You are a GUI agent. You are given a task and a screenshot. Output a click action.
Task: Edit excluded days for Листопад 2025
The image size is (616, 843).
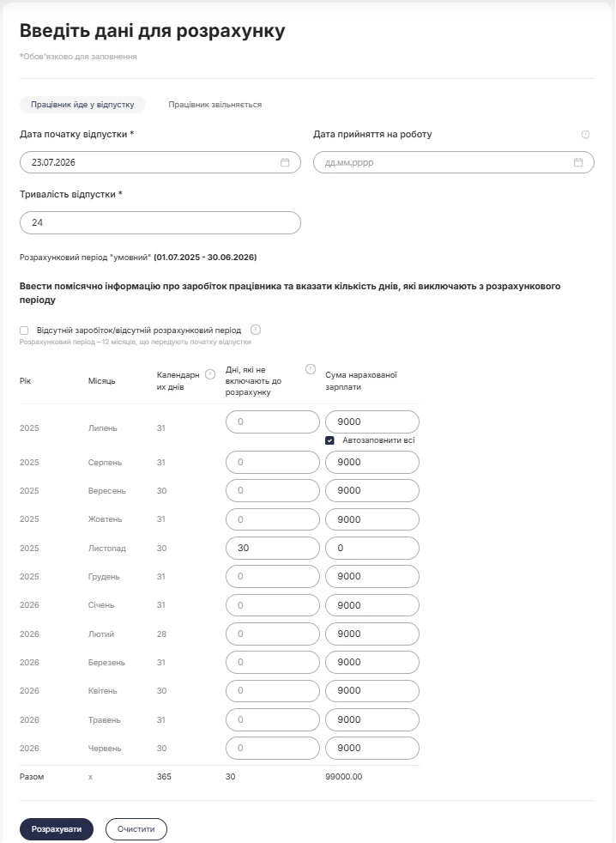(x=273, y=548)
